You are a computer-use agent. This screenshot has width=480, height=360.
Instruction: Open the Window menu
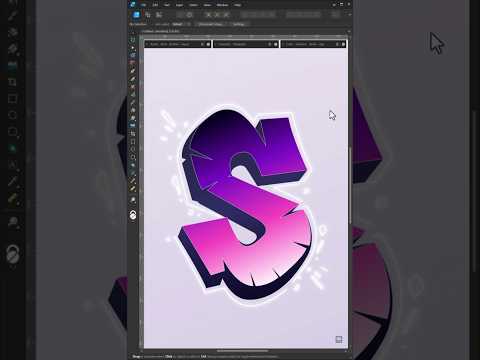tap(222, 5)
